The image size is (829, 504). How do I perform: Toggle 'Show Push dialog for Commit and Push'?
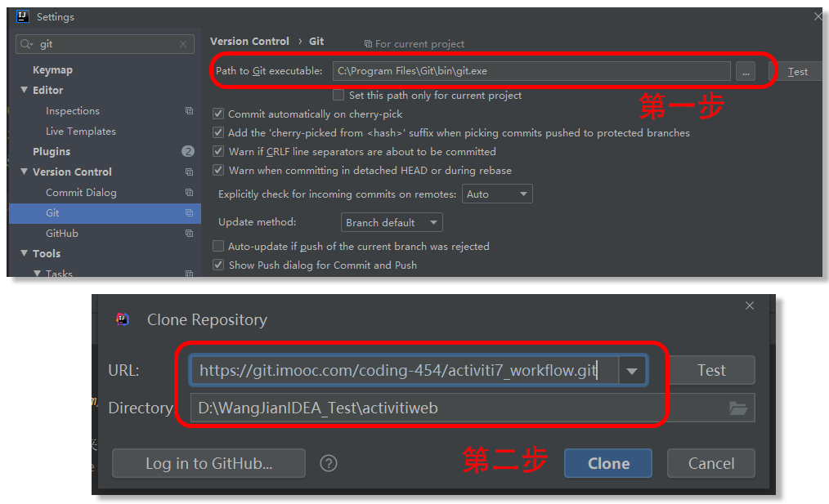217,265
